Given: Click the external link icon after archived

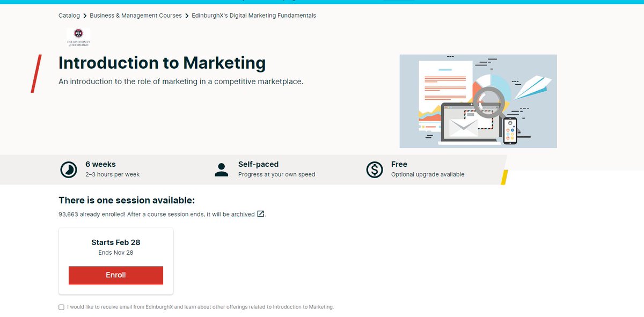Looking at the screenshot, I should (260, 214).
